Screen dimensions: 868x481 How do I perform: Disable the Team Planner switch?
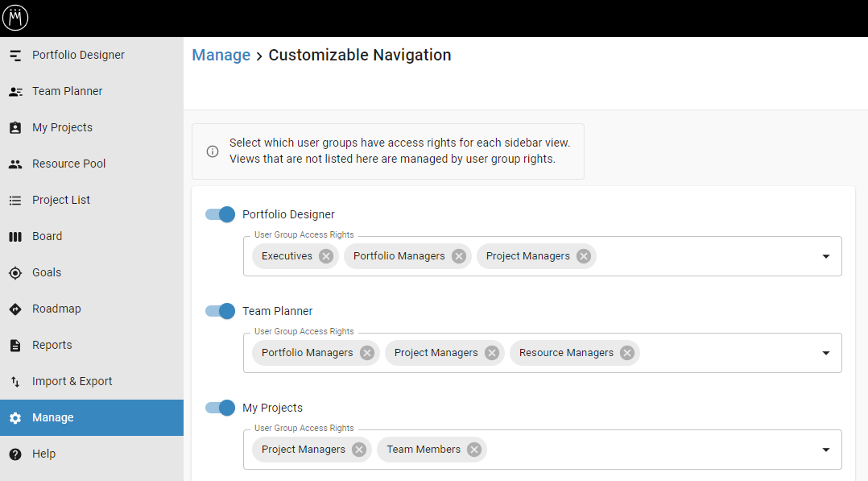tap(221, 311)
